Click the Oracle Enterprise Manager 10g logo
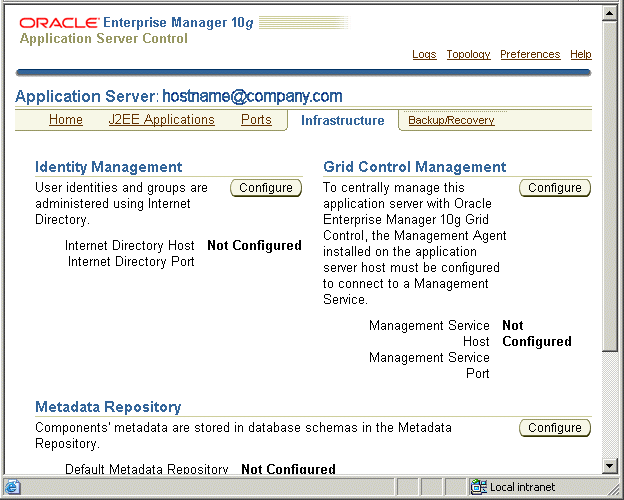 pos(136,23)
